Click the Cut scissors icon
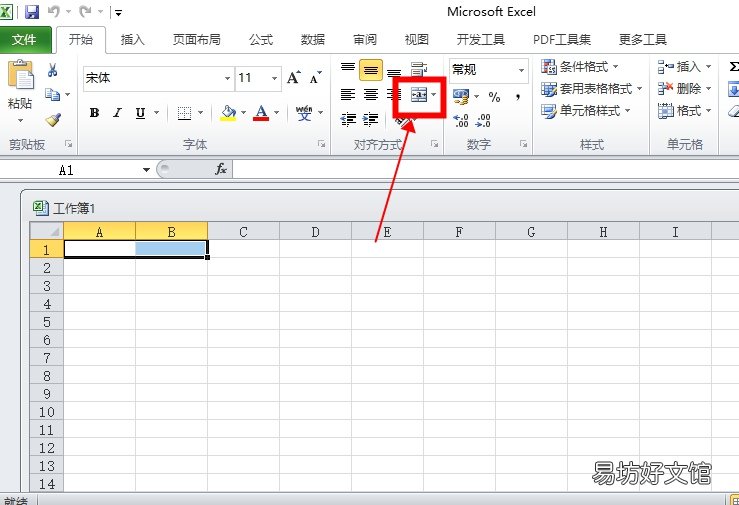Image resolution: width=739 pixels, height=505 pixels. (x=52, y=70)
